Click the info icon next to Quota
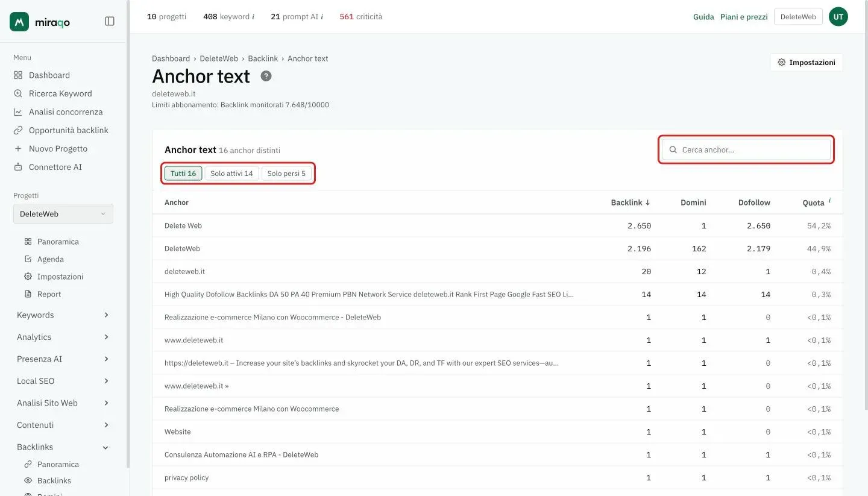The height and width of the screenshot is (496, 868). [x=829, y=200]
